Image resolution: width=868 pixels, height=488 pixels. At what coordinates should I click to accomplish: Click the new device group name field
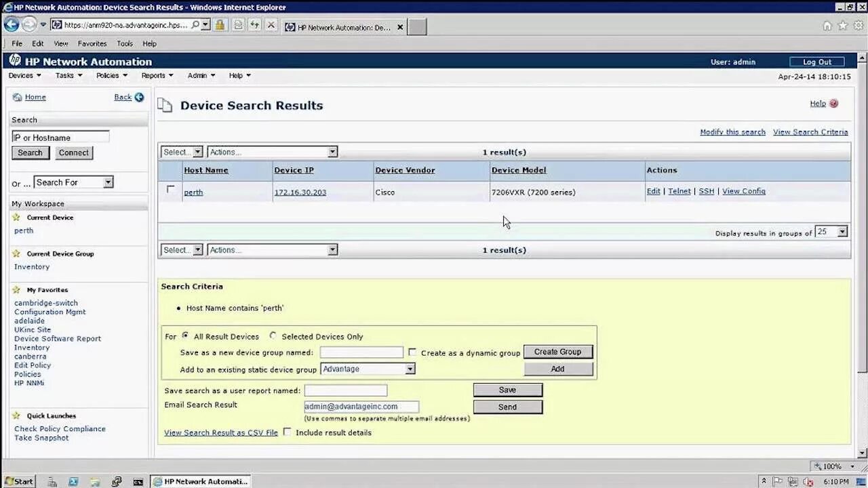pos(361,352)
